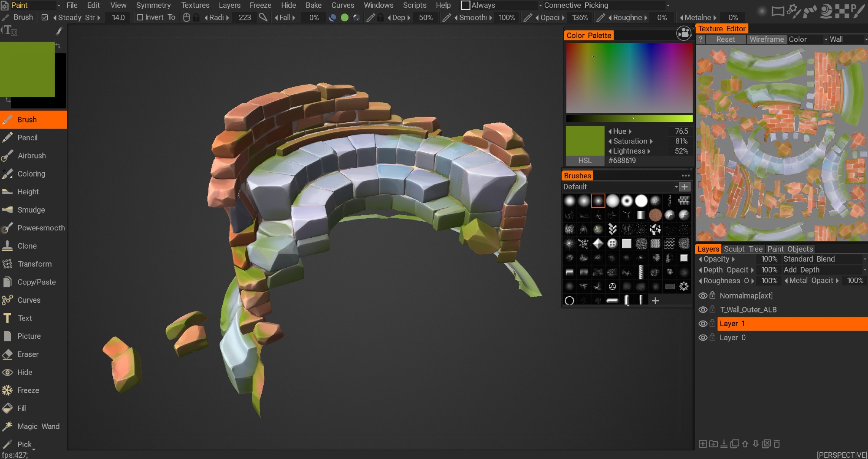Select the Freeze tool
This screenshot has width=868, height=459.
(28, 390)
